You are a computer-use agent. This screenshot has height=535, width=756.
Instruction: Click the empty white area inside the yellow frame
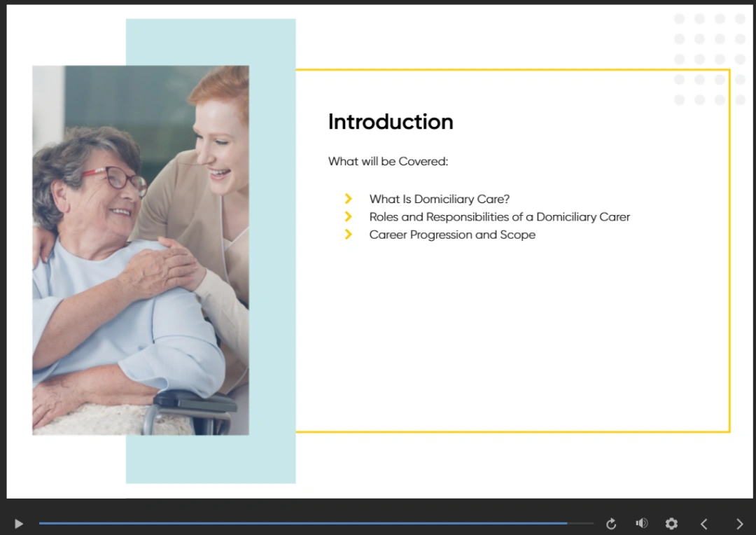[511, 336]
